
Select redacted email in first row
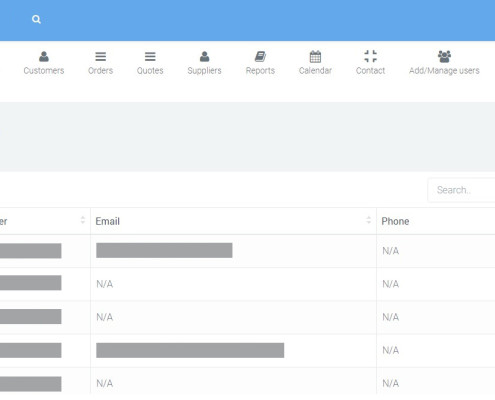[x=164, y=250]
